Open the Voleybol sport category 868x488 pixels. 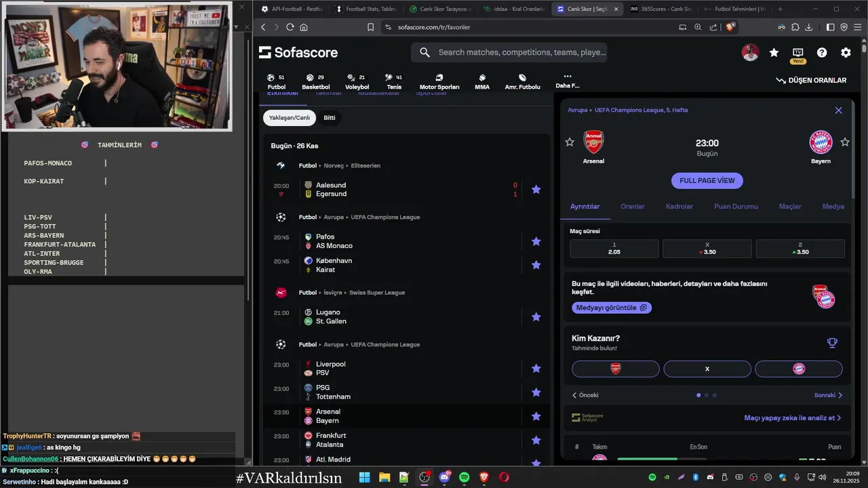pyautogui.click(x=357, y=82)
